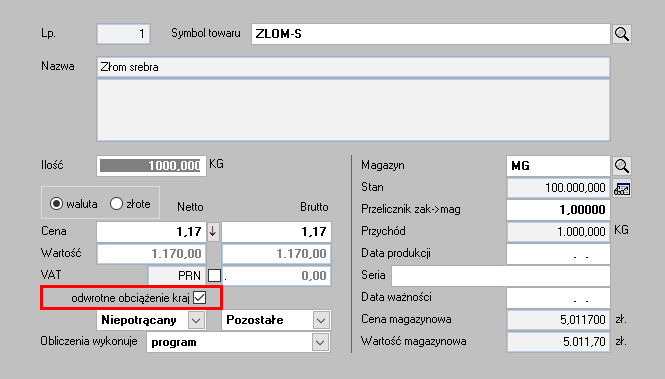Edit the Przelicznik zak->mag value field
The image size is (665, 379).
point(558,209)
